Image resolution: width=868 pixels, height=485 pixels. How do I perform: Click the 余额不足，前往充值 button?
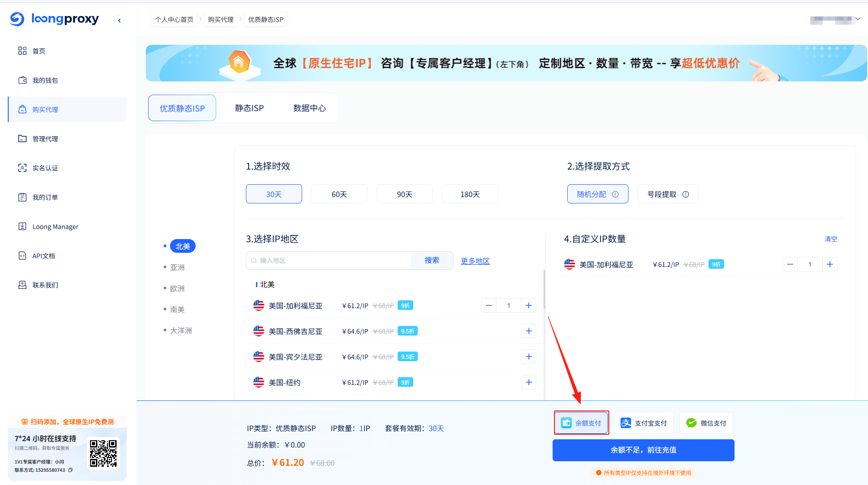pos(643,450)
